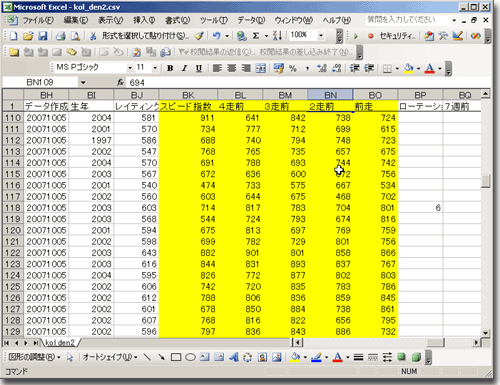Open the formatting Font Color dropdown arrow
Image resolution: width=500 pixels, height=385 pixels.
(x=440, y=69)
